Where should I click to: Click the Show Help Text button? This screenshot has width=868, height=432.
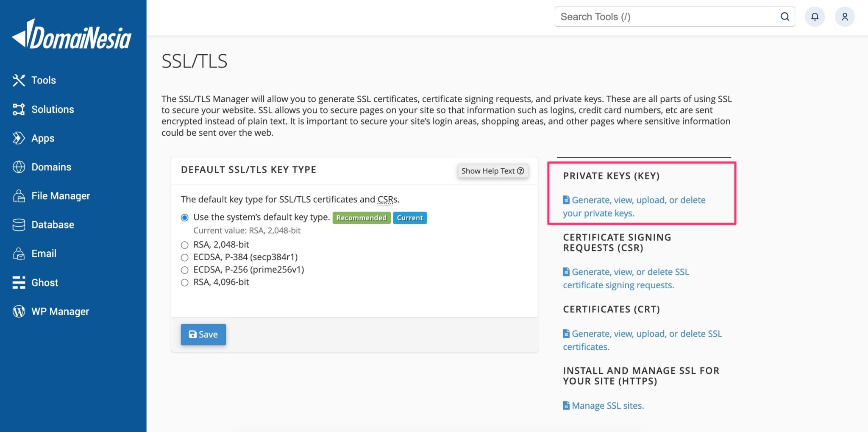point(492,171)
